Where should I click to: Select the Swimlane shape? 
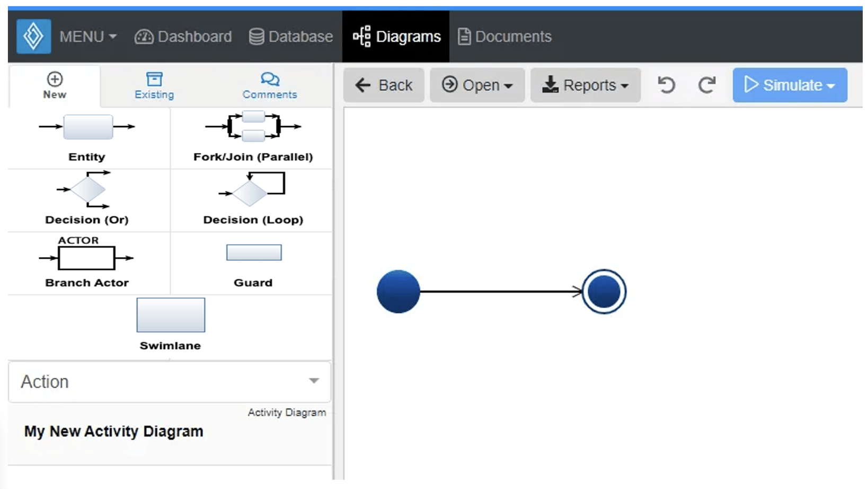click(171, 315)
